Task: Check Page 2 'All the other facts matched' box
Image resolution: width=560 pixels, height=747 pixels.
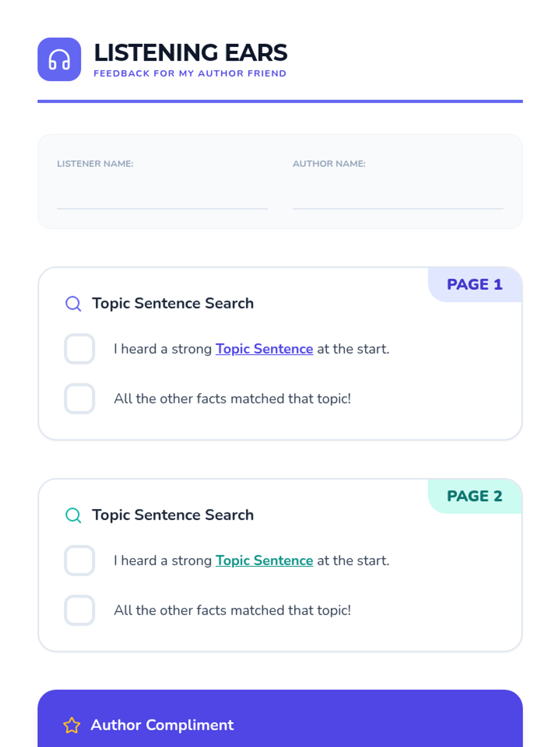Action: [x=79, y=610]
